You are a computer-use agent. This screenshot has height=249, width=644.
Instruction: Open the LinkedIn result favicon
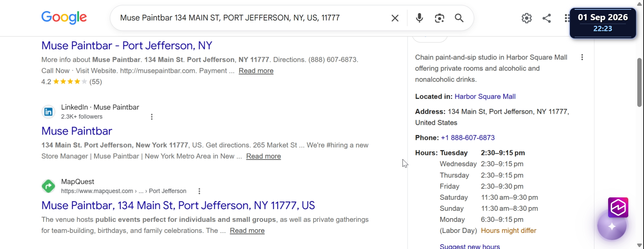(48, 112)
